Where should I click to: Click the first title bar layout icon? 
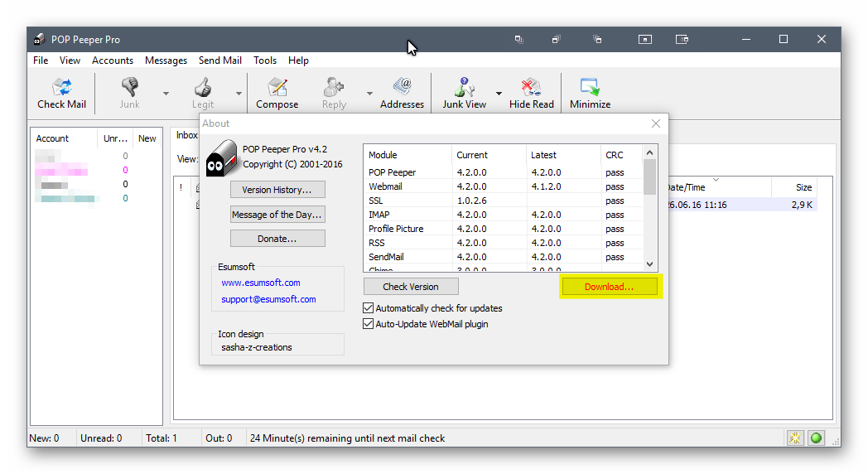(x=518, y=39)
